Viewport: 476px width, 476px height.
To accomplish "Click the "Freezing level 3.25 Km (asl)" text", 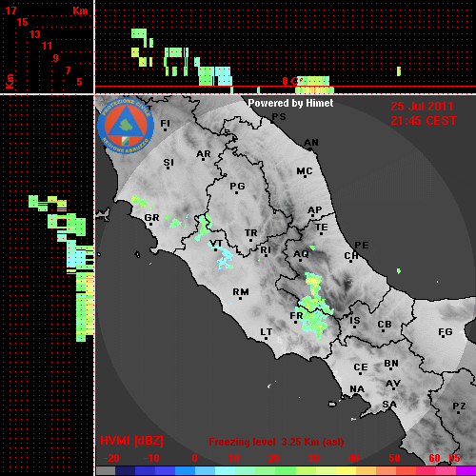I will [x=276, y=442].
